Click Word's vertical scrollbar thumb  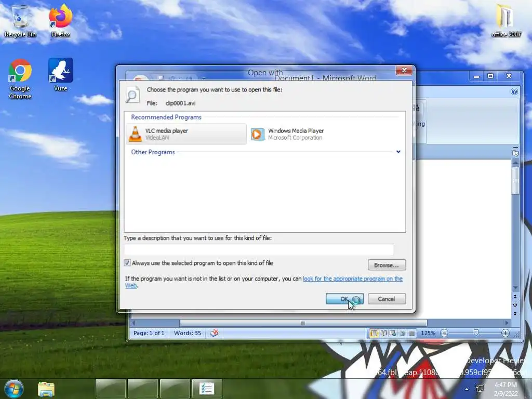click(515, 180)
